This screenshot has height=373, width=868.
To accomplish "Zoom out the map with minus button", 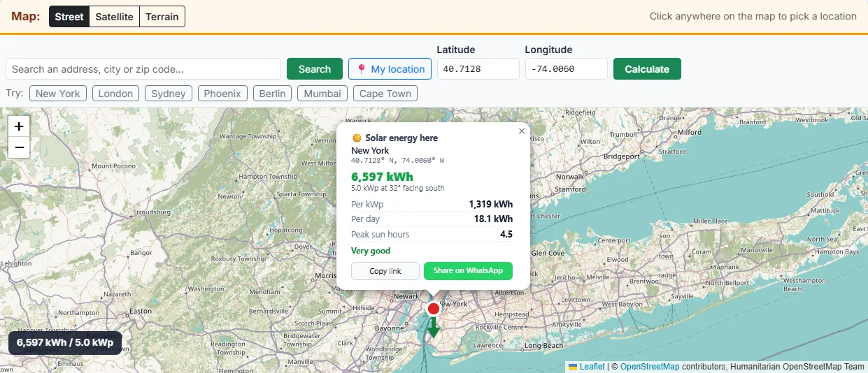I will 19,147.
